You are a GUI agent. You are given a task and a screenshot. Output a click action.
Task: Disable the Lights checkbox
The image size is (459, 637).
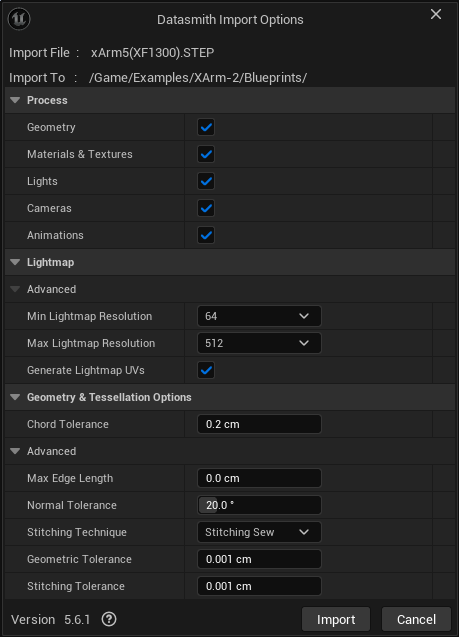206,181
